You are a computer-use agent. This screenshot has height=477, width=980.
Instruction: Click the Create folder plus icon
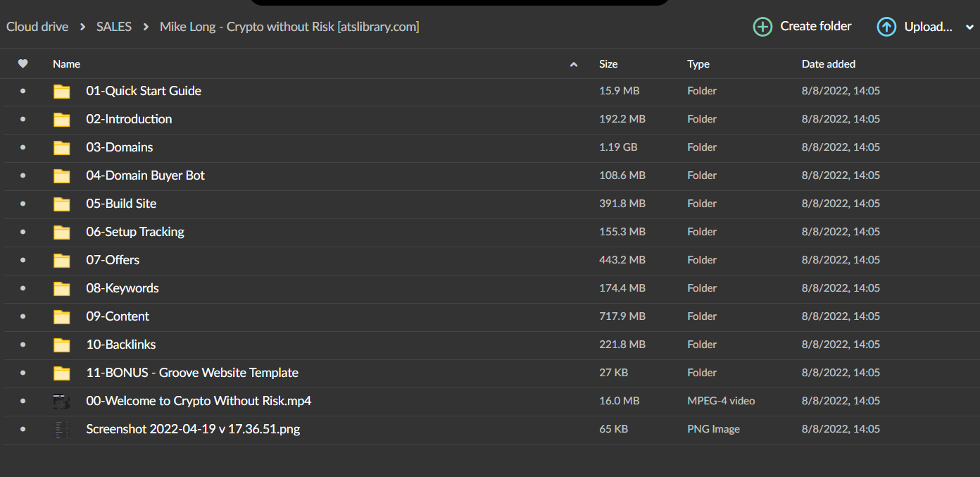click(762, 27)
